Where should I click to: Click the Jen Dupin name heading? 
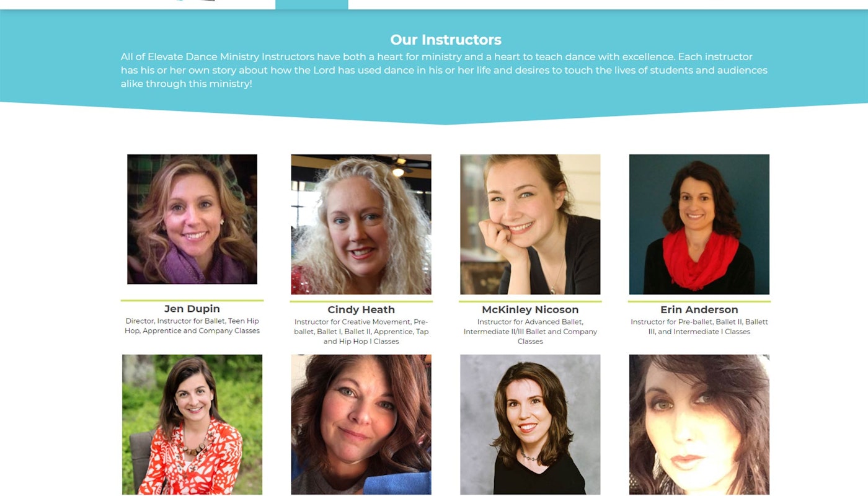(192, 309)
